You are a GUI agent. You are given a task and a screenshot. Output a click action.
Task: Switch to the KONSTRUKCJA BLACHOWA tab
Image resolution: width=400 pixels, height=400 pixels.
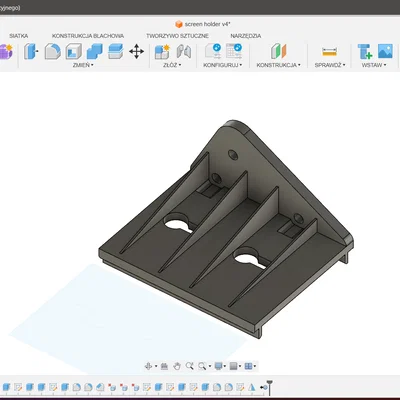click(x=88, y=36)
